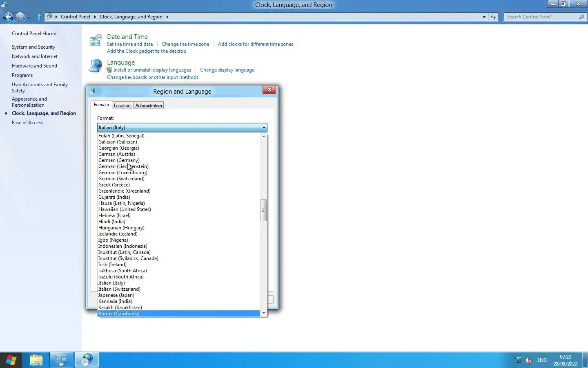Select Greek (Greece) in the list

[x=179, y=185]
